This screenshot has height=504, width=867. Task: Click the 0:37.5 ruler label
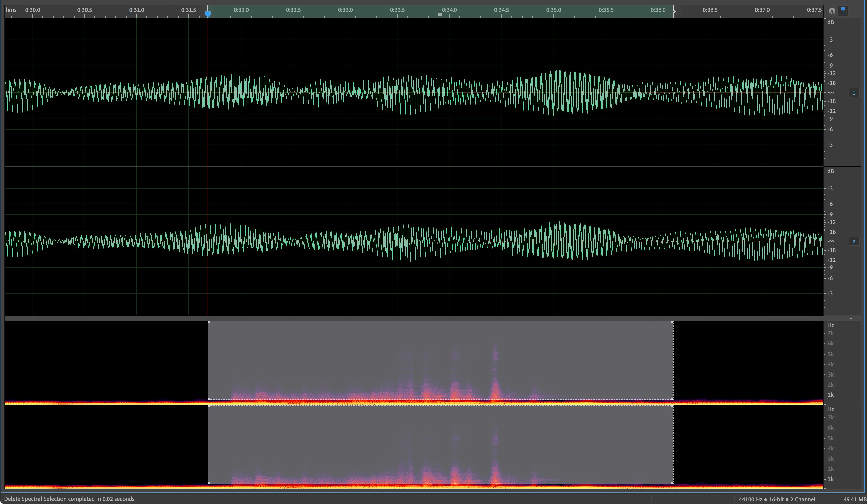click(x=814, y=10)
